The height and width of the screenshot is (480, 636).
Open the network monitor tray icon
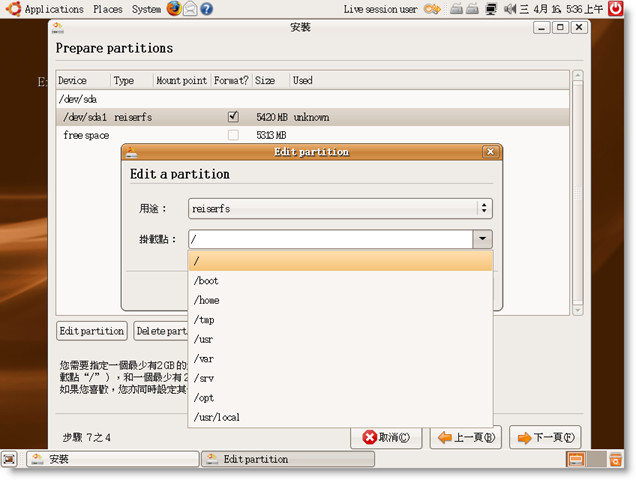[x=491, y=9]
